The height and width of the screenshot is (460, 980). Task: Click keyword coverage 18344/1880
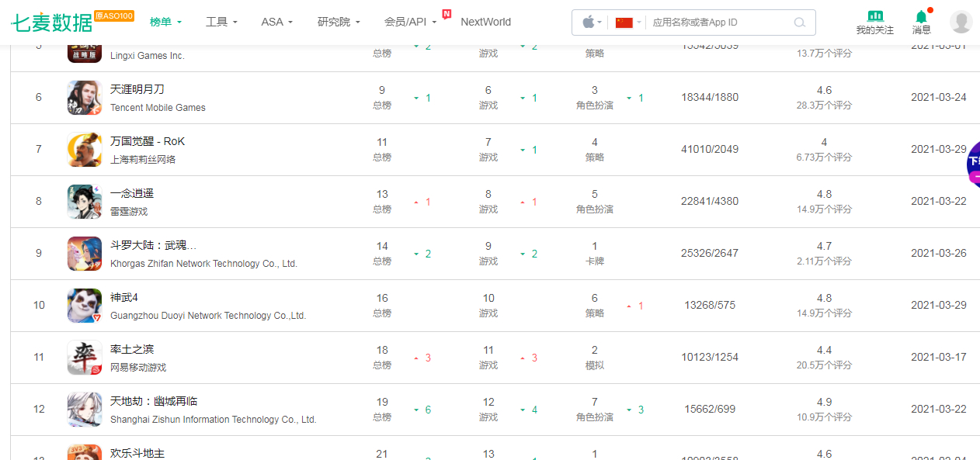click(710, 97)
